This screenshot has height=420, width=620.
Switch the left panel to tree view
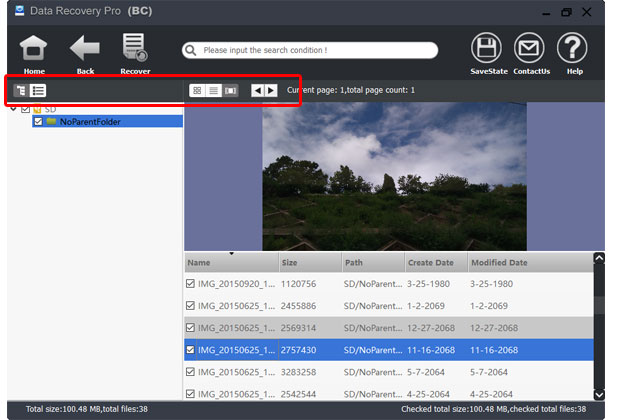click(21, 91)
